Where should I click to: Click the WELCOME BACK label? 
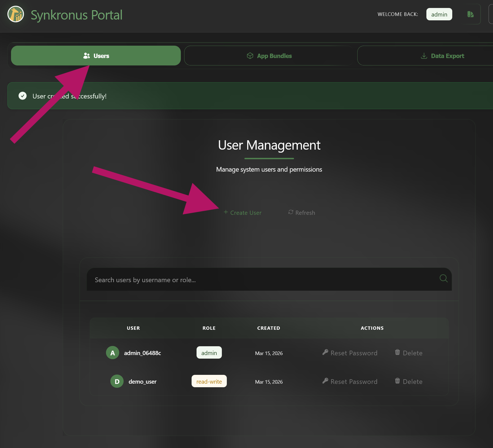pyautogui.click(x=398, y=14)
